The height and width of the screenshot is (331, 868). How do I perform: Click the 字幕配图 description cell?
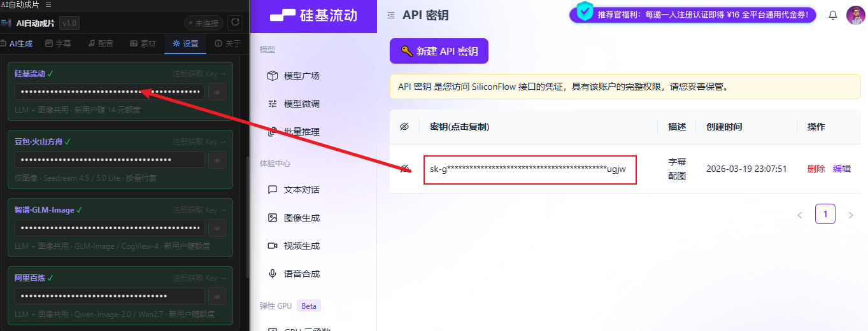[x=677, y=169]
